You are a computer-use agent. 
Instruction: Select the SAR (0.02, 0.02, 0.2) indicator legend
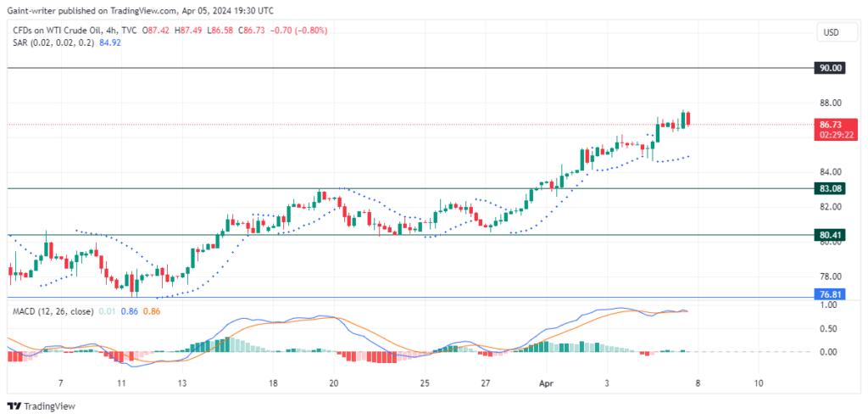pyautogui.click(x=52, y=42)
